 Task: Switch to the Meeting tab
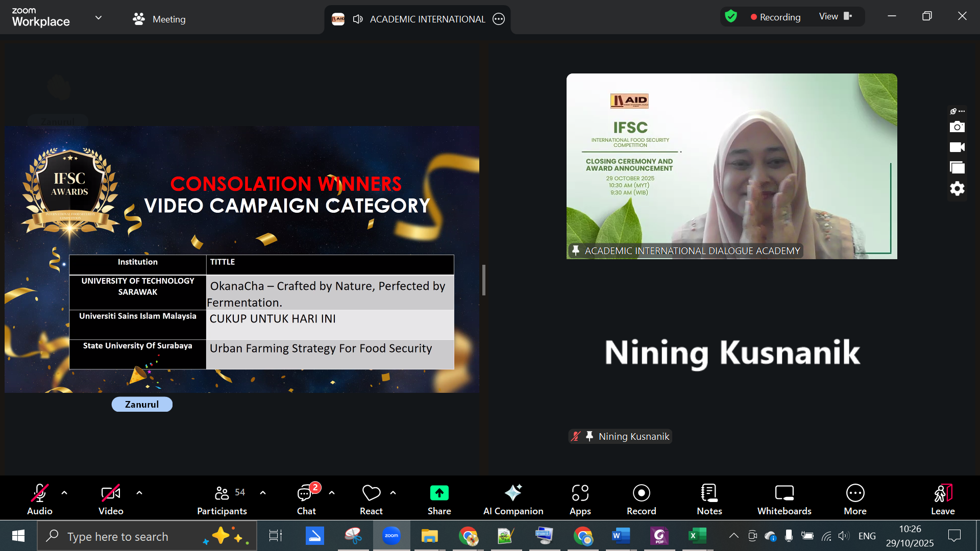tap(159, 19)
